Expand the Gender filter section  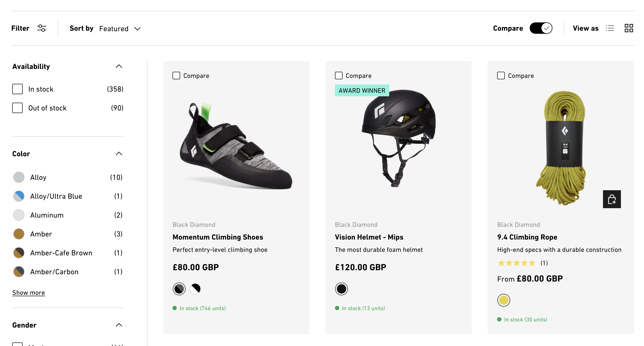point(119,325)
